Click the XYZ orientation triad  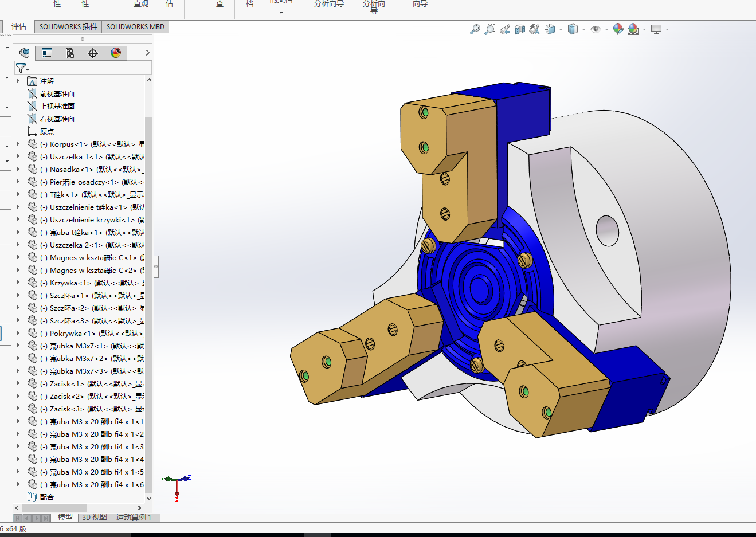coord(177,486)
